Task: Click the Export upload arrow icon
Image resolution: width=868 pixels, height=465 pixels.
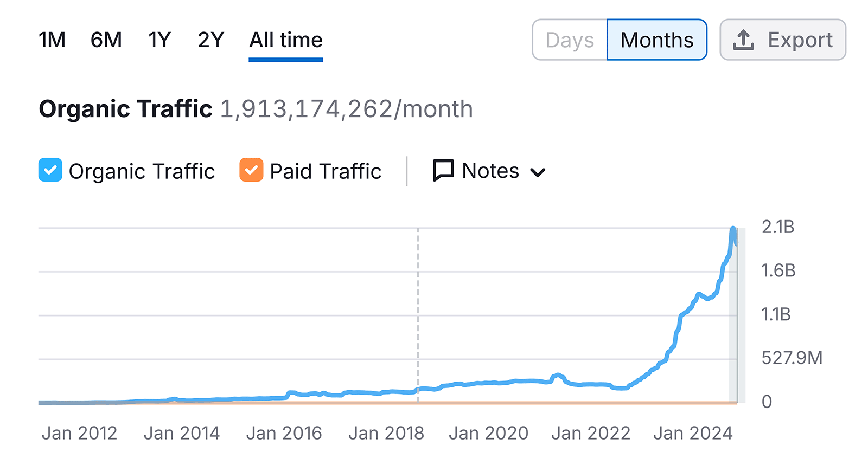Action: [743, 40]
